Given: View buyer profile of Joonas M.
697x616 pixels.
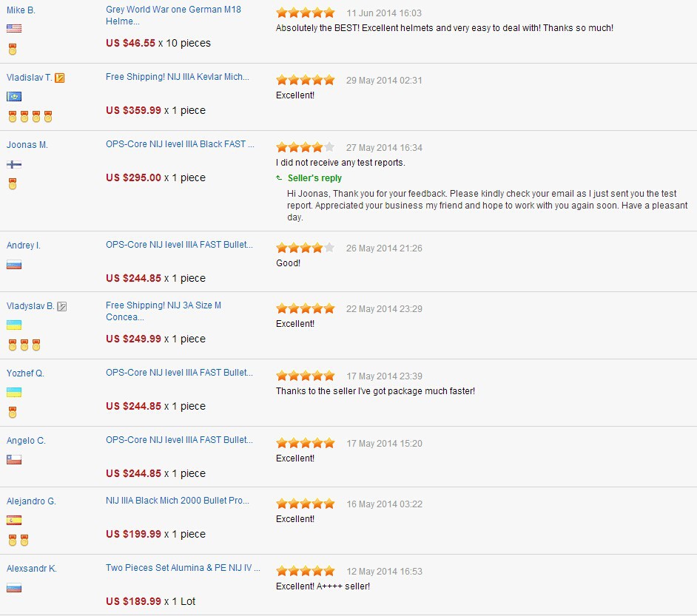Looking at the screenshot, I should pos(27,145).
